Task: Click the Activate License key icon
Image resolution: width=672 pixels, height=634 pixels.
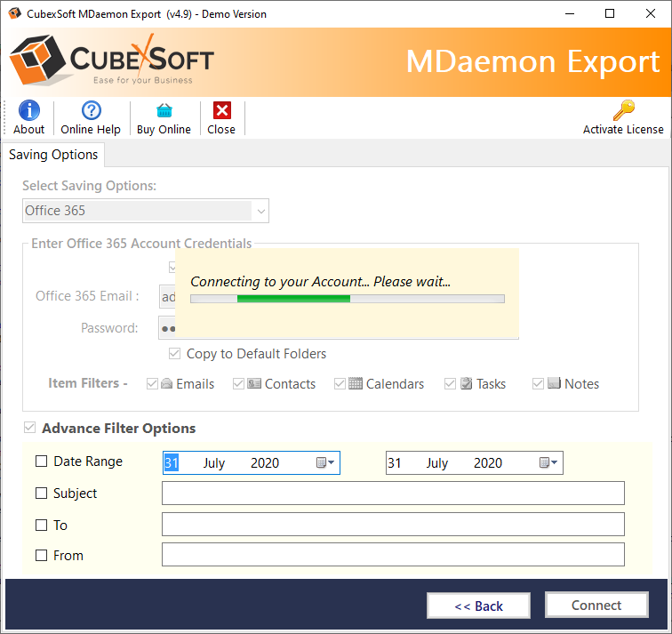Action: (623, 110)
